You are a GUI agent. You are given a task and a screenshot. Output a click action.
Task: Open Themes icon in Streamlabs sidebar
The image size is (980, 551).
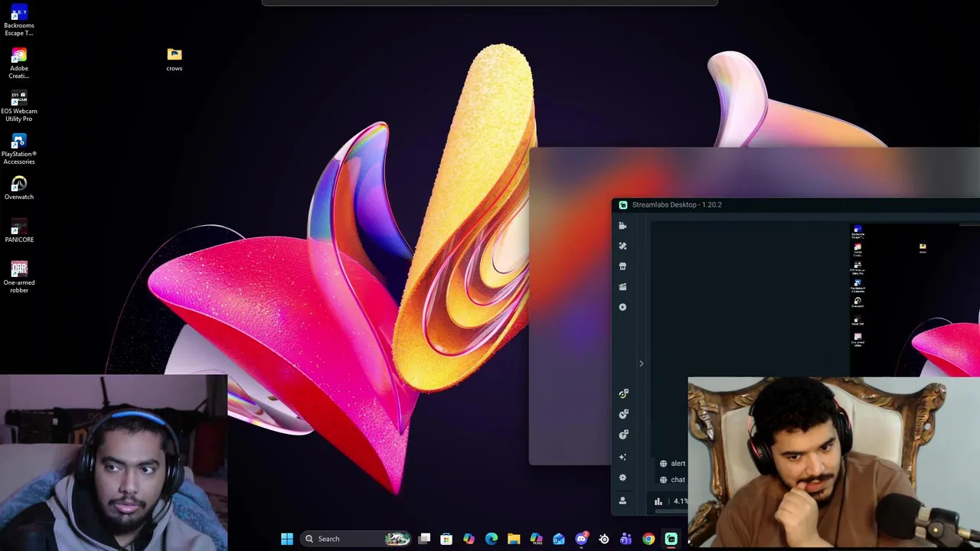[622, 246]
